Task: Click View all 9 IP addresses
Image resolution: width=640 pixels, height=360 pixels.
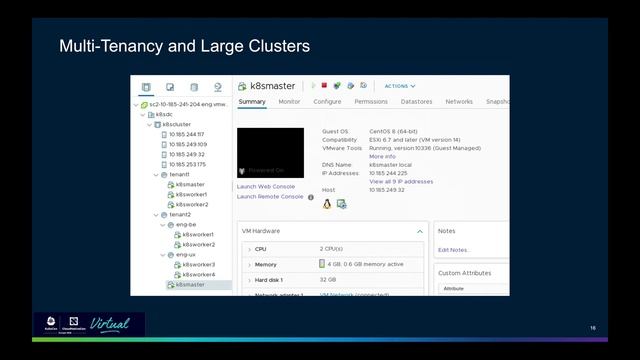Action: 401,182
